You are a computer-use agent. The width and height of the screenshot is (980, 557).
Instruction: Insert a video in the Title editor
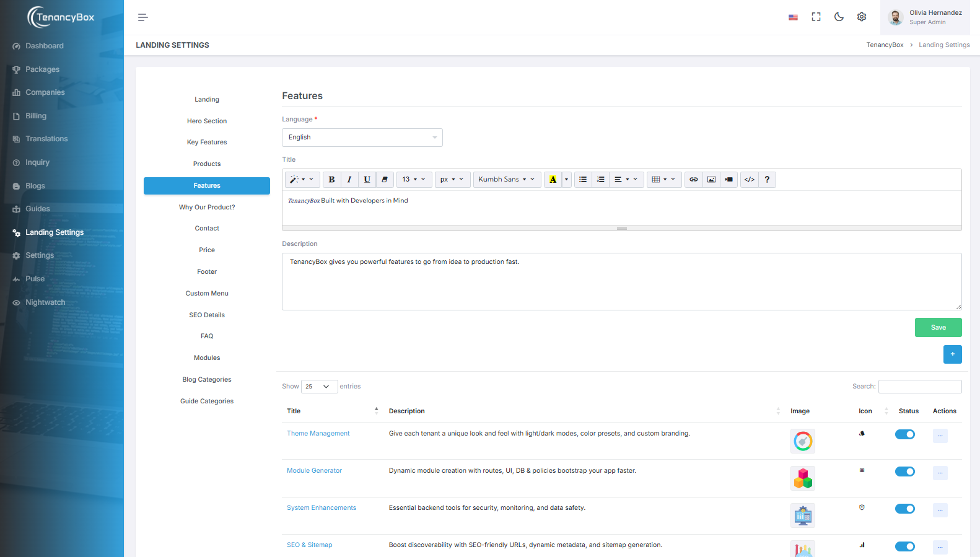729,180
